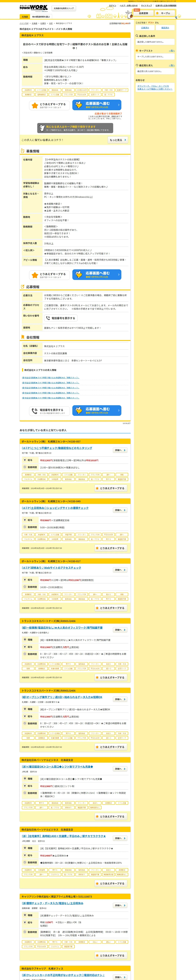Open 研修あり Webサイトのアクセスチェック job title

click(51, 568)
